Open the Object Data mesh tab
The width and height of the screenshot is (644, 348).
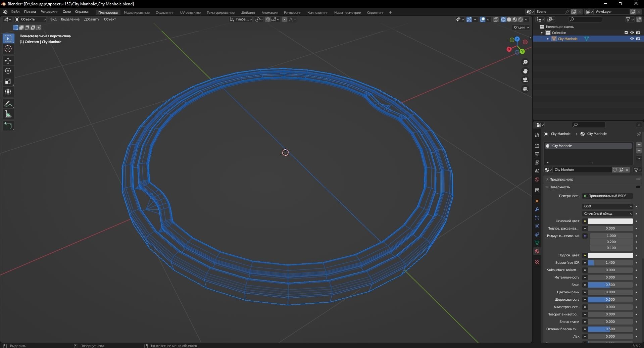click(537, 243)
